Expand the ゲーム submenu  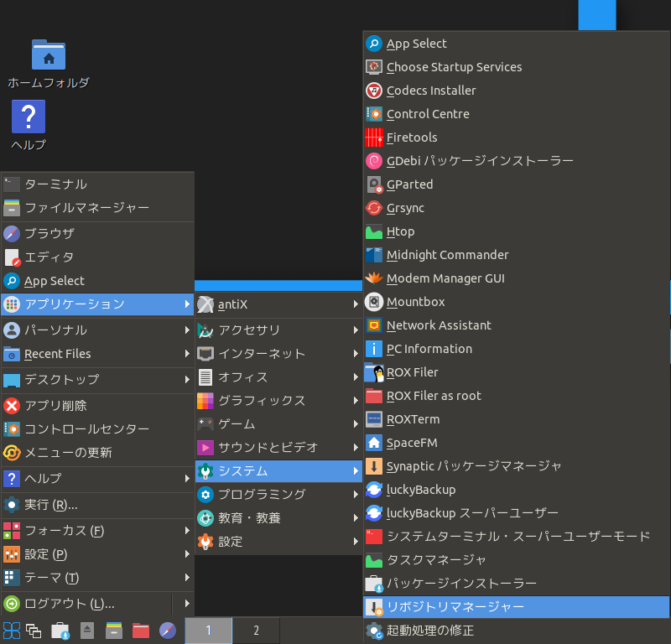coord(278,424)
